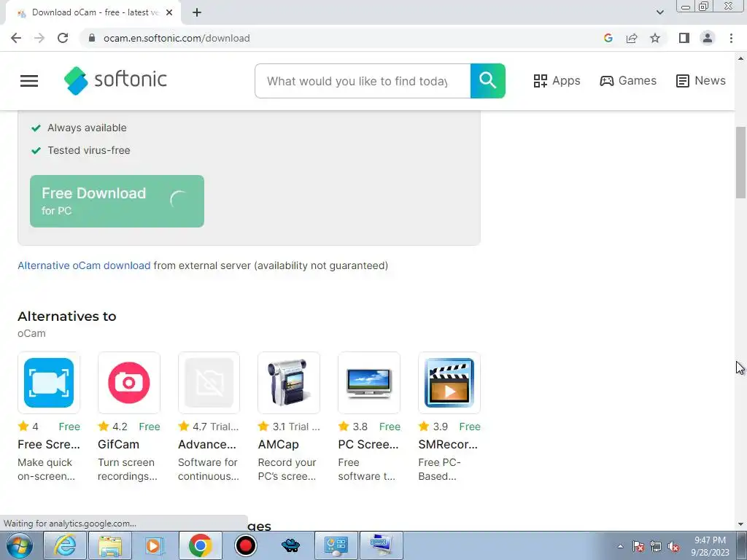
Task: Click the 'Tested virus-free' text
Action: coord(88,150)
